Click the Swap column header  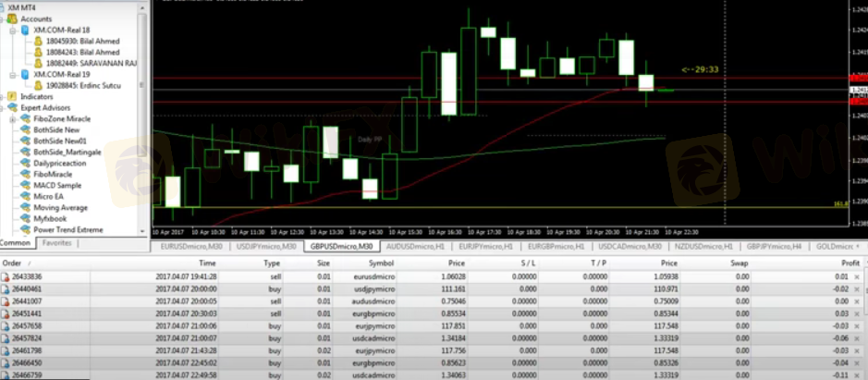coord(739,264)
